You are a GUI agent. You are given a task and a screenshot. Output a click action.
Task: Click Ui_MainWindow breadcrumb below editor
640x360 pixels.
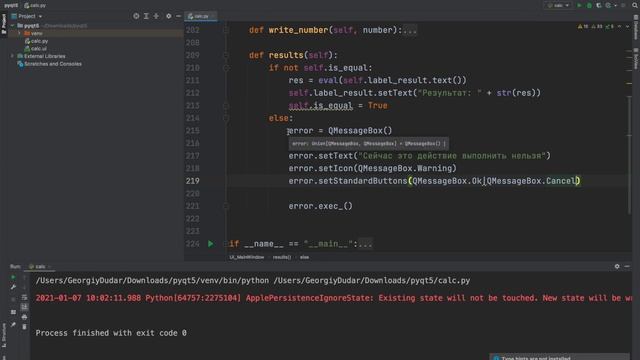247,257
